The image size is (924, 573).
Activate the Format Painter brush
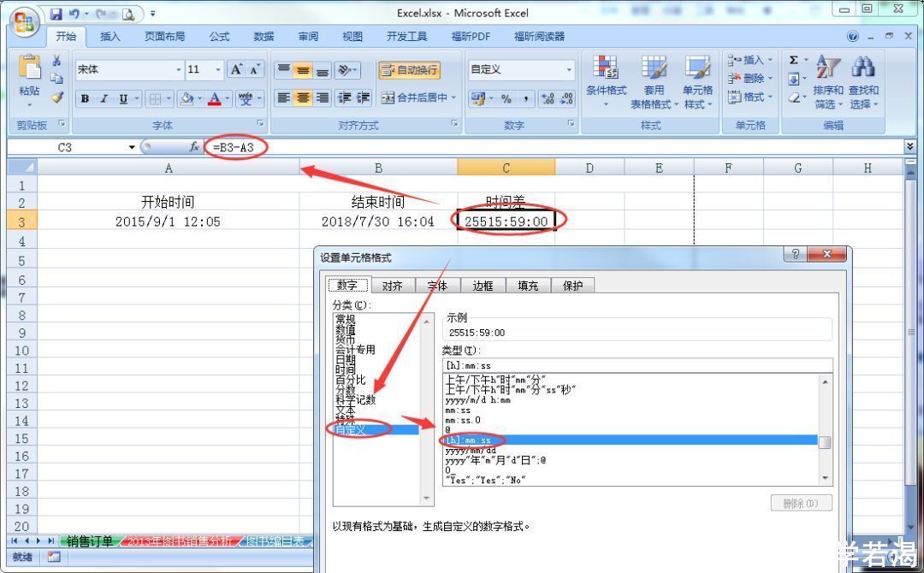pos(56,97)
